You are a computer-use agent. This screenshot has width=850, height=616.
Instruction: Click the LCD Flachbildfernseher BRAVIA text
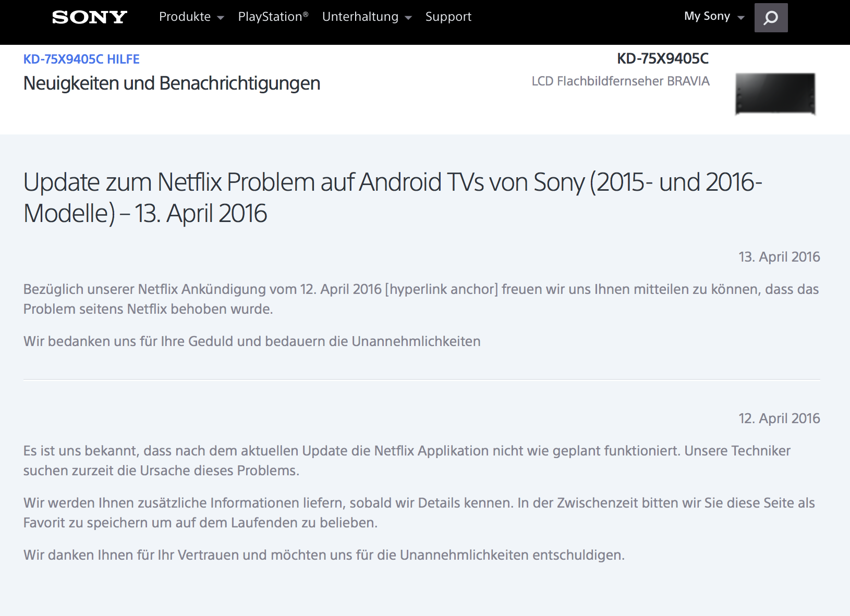[x=621, y=81]
